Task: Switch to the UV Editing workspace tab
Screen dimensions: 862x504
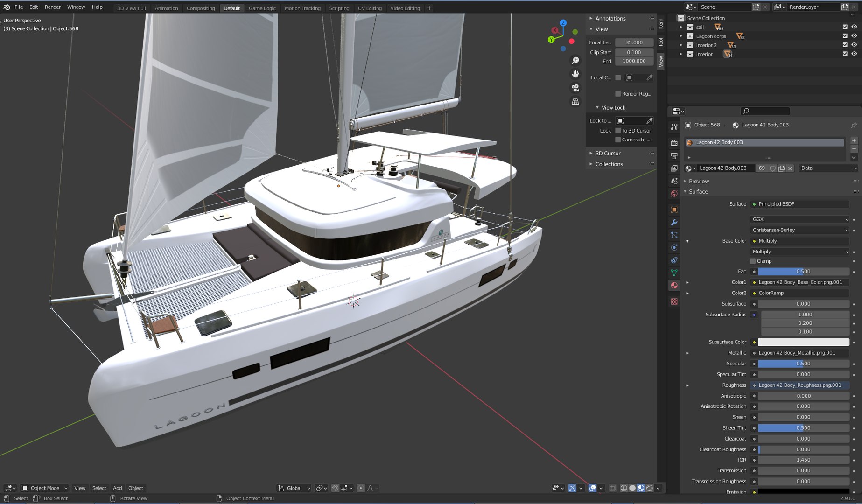Action: pos(370,8)
